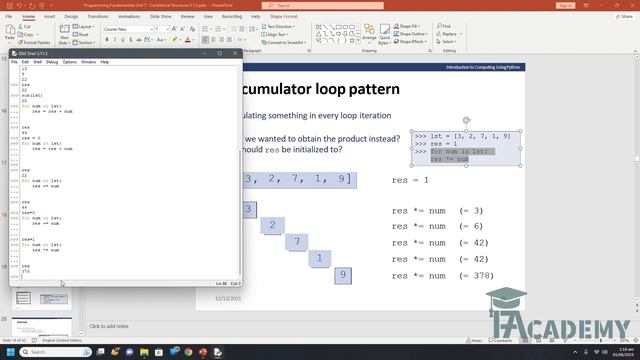The image size is (640, 360).
Task: Click the Copy button in clipboard group
Action: coord(29,35)
